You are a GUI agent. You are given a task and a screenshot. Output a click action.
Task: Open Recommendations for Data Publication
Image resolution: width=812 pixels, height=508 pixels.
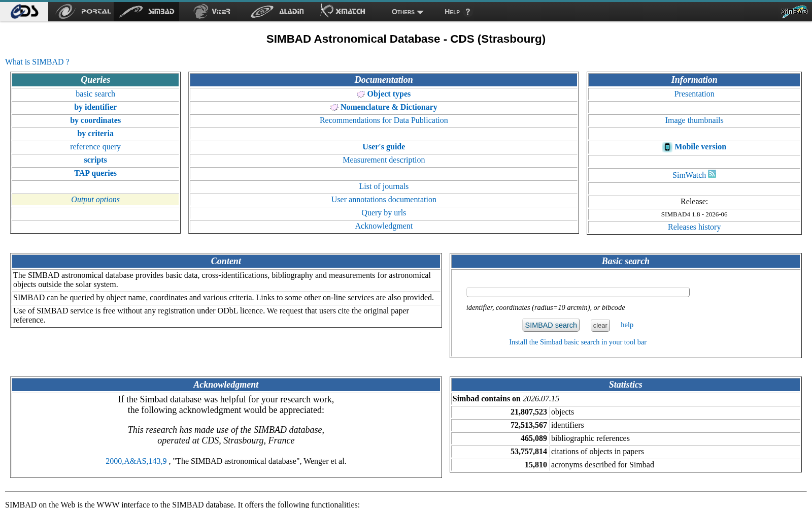[x=384, y=120]
